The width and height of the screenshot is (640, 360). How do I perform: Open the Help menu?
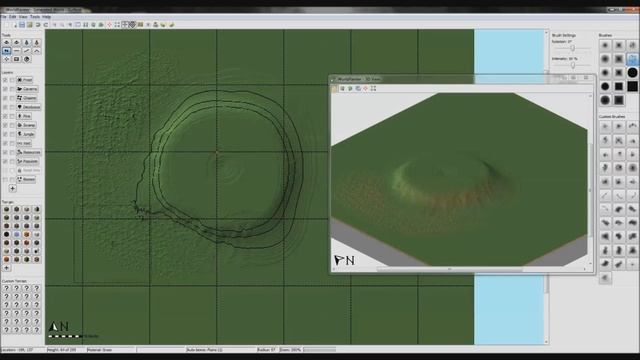coord(47,17)
